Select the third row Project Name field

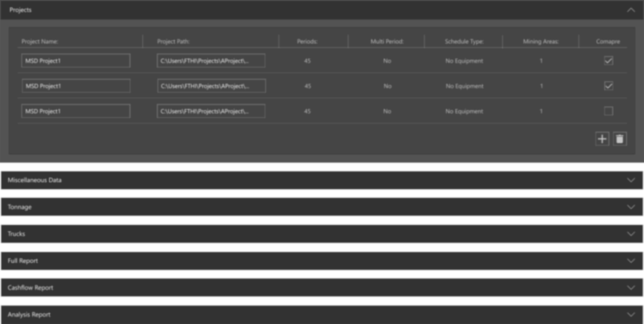75,111
